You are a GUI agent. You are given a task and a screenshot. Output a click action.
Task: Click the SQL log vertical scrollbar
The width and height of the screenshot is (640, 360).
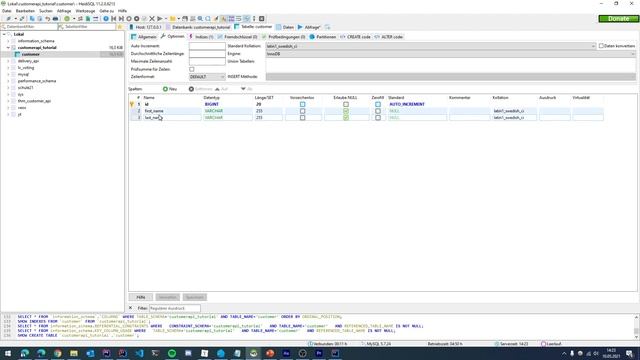[636, 327]
